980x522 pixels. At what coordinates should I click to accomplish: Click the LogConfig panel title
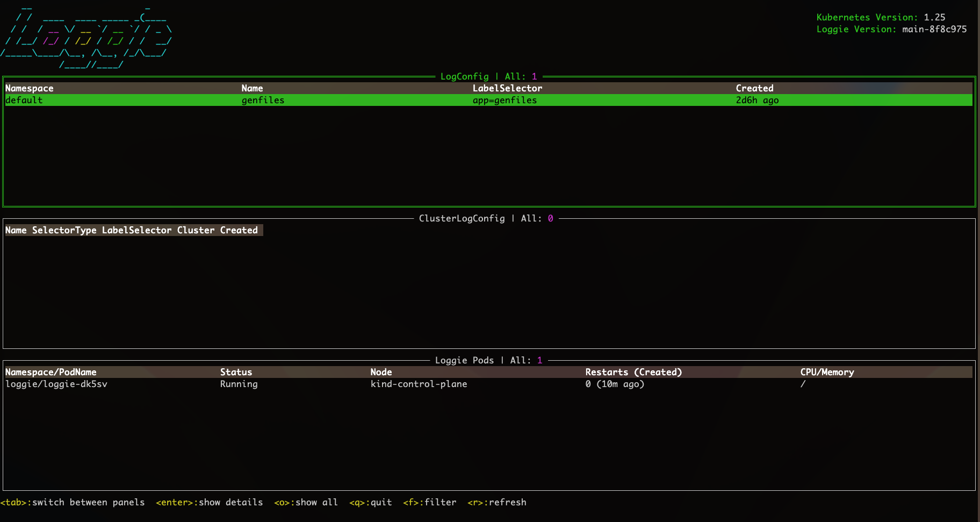click(488, 76)
